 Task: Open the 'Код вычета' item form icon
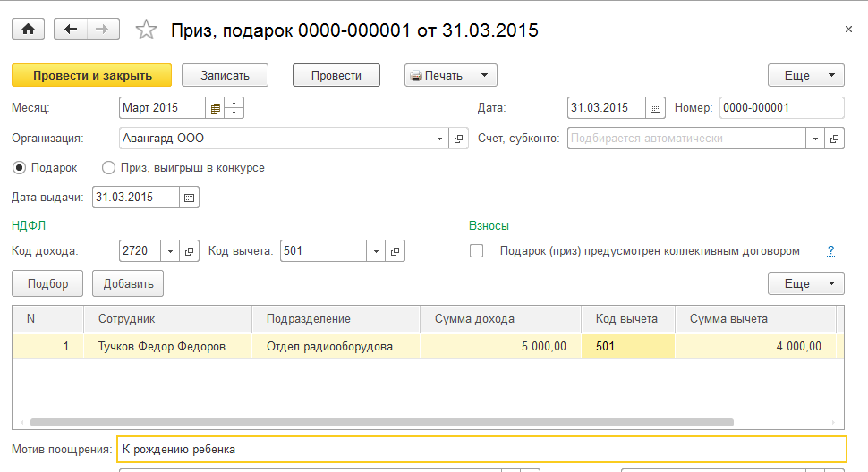[395, 251]
